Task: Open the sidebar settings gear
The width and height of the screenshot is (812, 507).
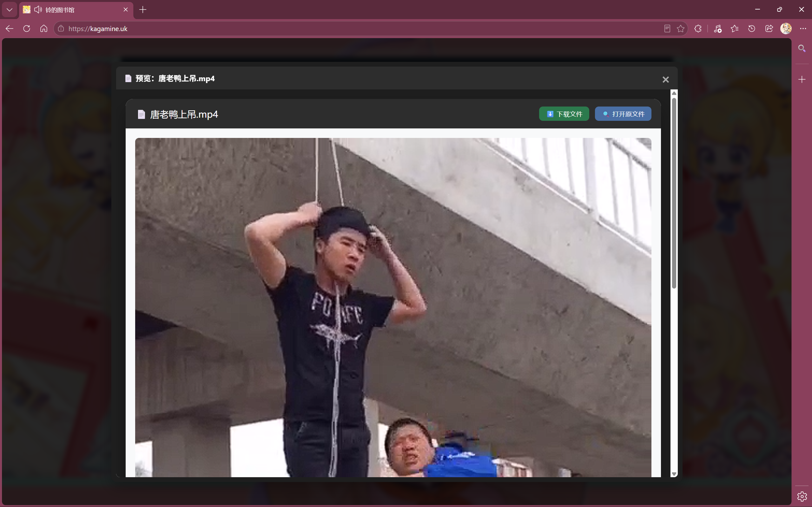Action: 802,496
